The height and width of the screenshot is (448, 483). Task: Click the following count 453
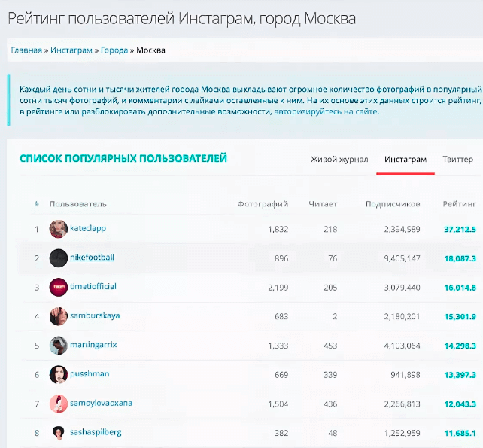tap(330, 346)
